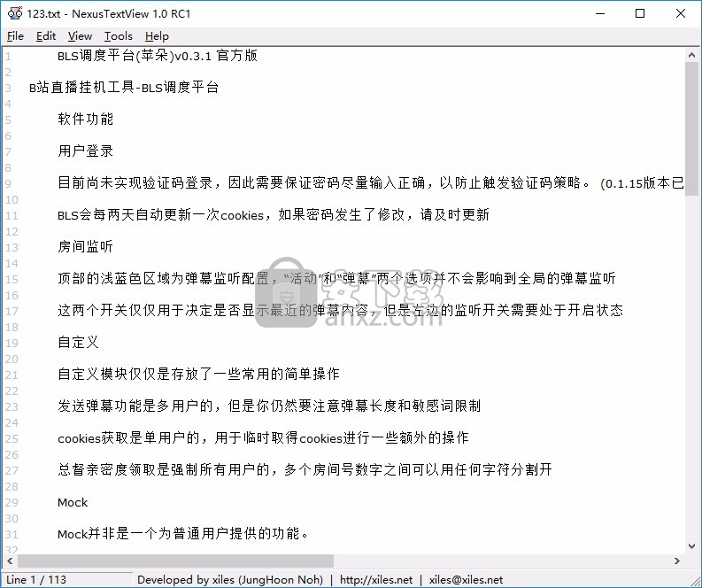Click the line 'Mock' on line 29
The image size is (702, 588).
click(73, 502)
